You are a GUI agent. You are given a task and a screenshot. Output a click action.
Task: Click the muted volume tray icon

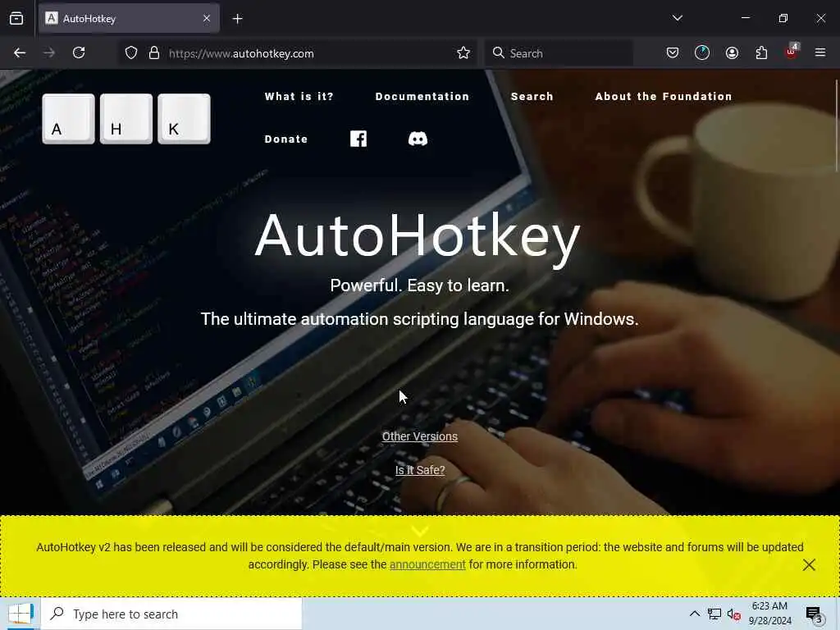[x=733, y=614]
